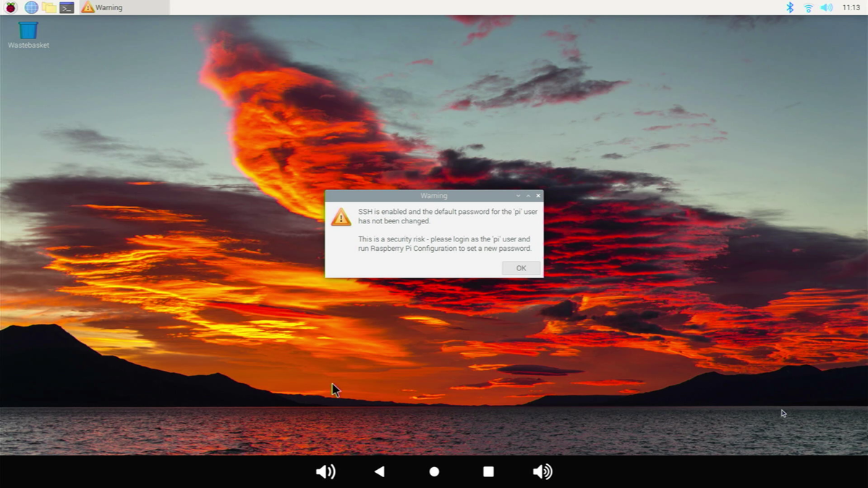
Task: Close the Warning dialog with X
Action: click(x=538, y=196)
